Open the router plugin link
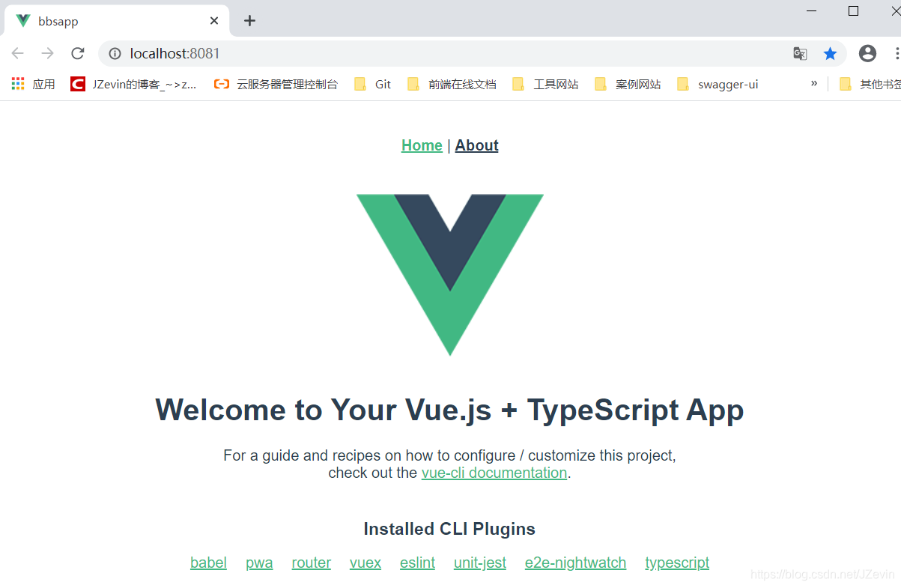This screenshot has height=588, width=901. [312, 563]
